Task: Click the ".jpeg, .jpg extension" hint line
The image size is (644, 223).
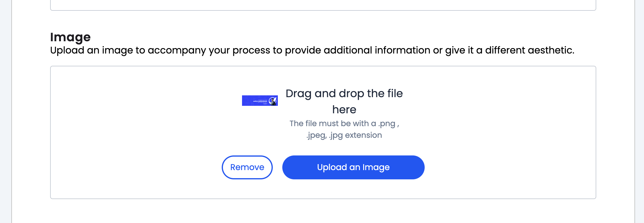Action: [344, 135]
